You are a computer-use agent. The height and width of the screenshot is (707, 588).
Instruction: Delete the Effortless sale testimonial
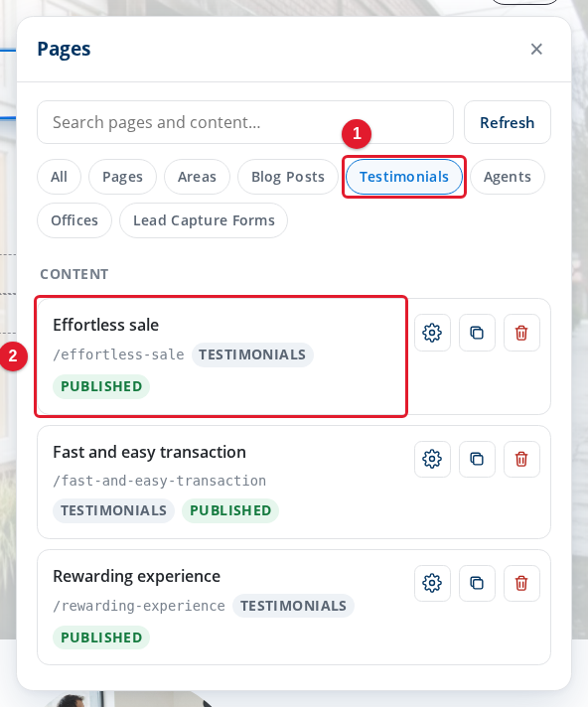click(x=521, y=333)
